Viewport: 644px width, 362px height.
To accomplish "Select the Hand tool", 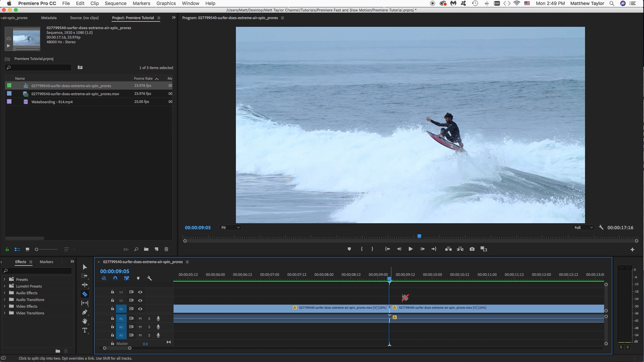I will tap(85, 321).
